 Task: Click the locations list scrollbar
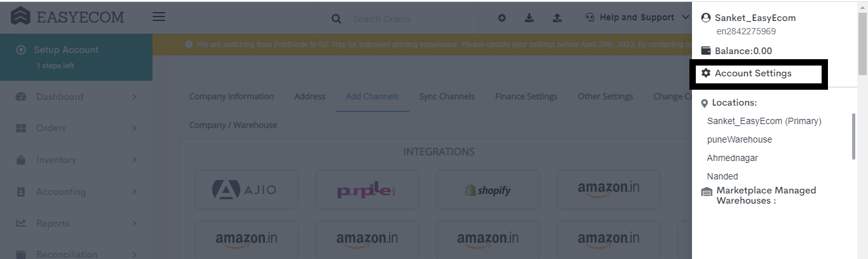click(853, 136)
